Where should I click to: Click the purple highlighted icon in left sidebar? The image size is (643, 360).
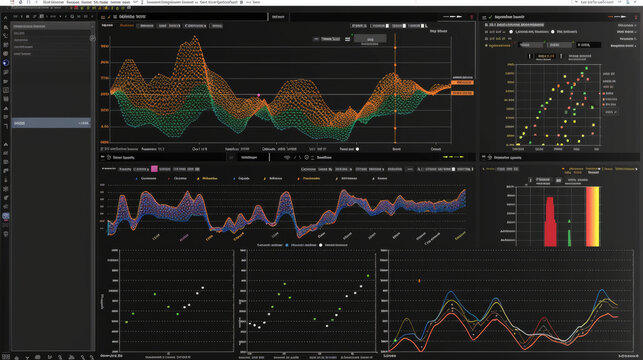pyautogui.click(x=6, y=216)
